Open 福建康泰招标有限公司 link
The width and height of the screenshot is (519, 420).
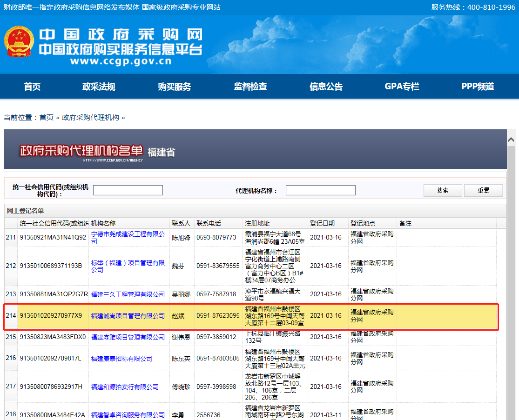point(121,359)
